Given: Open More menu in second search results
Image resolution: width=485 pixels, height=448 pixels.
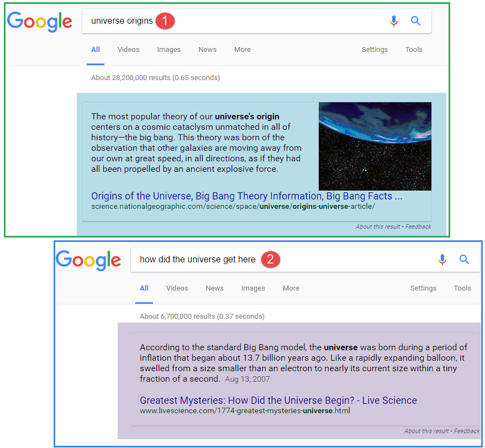Looking at the screenshot, I should [291, 288].
